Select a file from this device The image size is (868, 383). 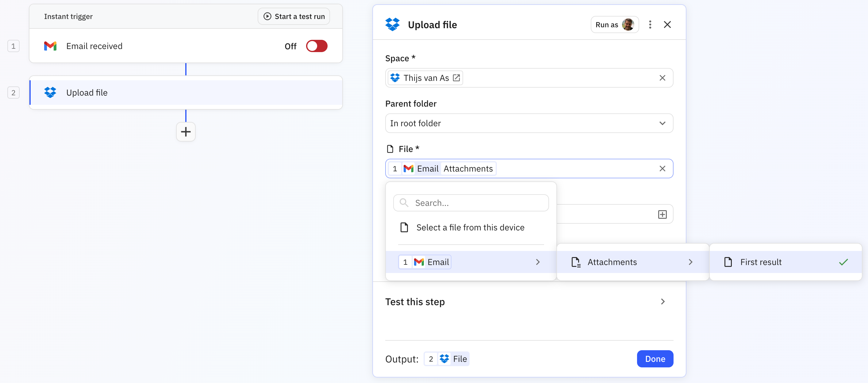click(x=470, y=227)
